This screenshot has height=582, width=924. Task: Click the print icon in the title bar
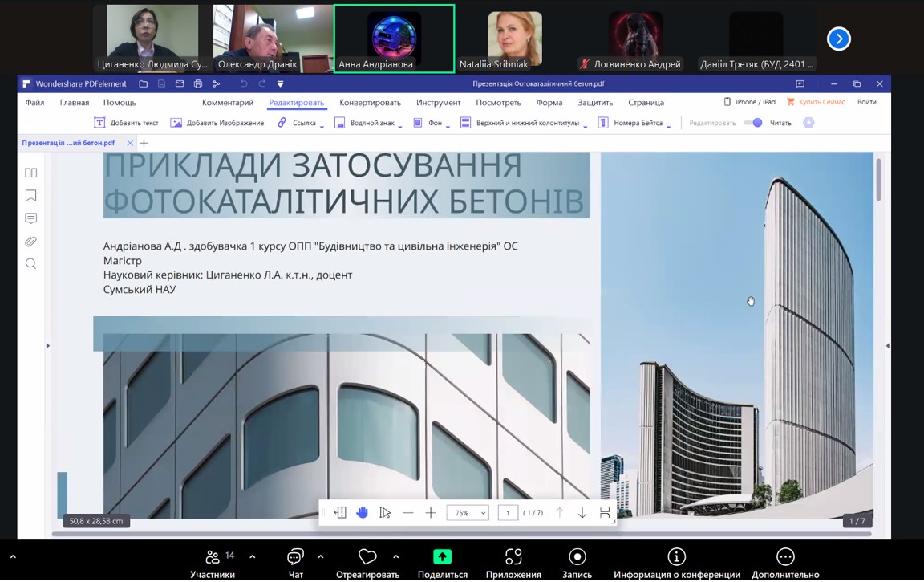[198, 83]
